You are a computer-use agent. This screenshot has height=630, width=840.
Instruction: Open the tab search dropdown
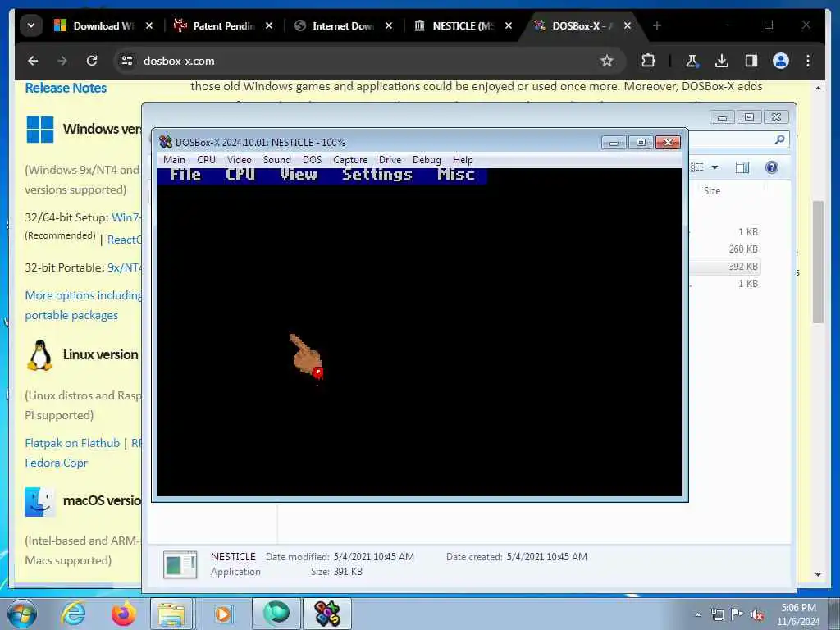[x=31, y=25]
